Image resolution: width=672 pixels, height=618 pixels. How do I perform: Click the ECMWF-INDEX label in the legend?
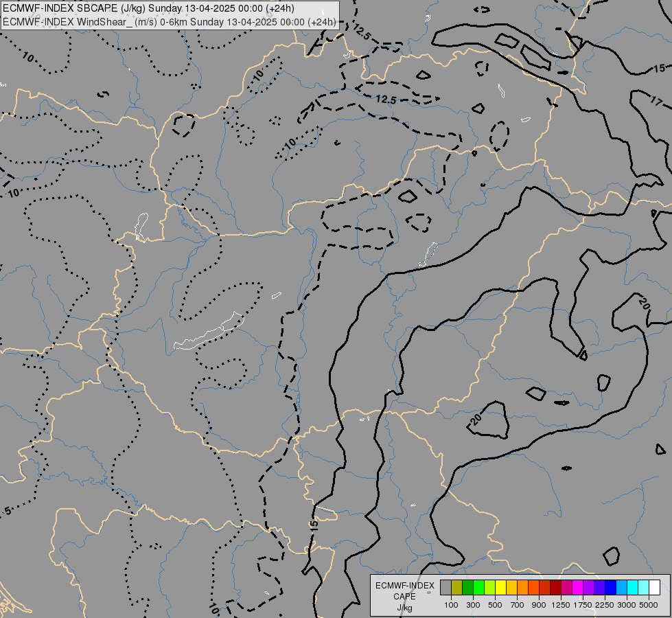point(404,586)
